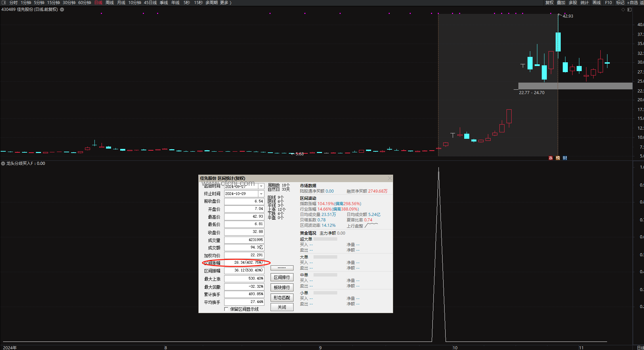644x350 pixels.
Task: Click the 22.77 - 24.70 gap range label
Action: [x=532, y=92]
